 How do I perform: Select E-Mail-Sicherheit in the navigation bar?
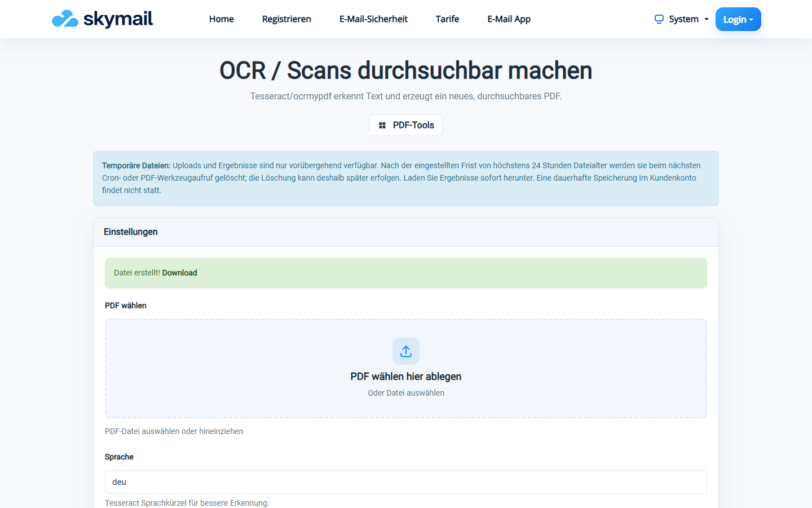coord(373,19)
